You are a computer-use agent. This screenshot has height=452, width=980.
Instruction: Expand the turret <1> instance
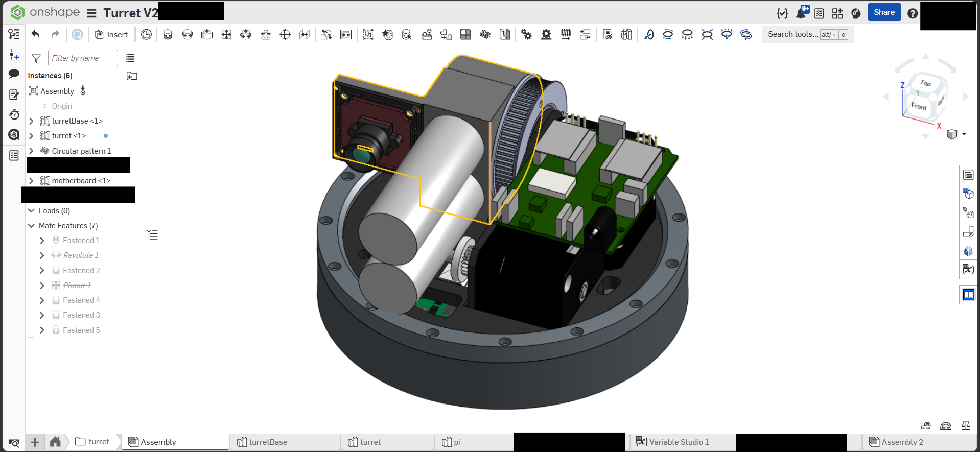(x=31, y=136)
